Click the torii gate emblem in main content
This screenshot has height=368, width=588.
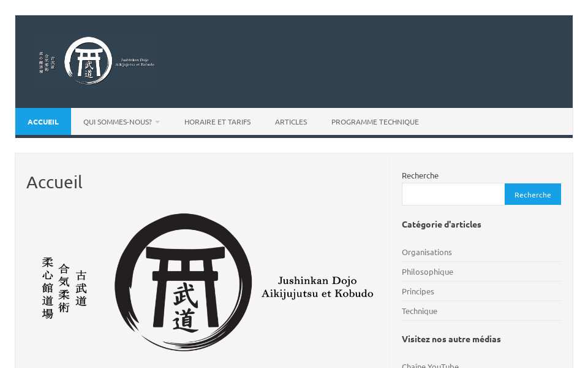184,281
